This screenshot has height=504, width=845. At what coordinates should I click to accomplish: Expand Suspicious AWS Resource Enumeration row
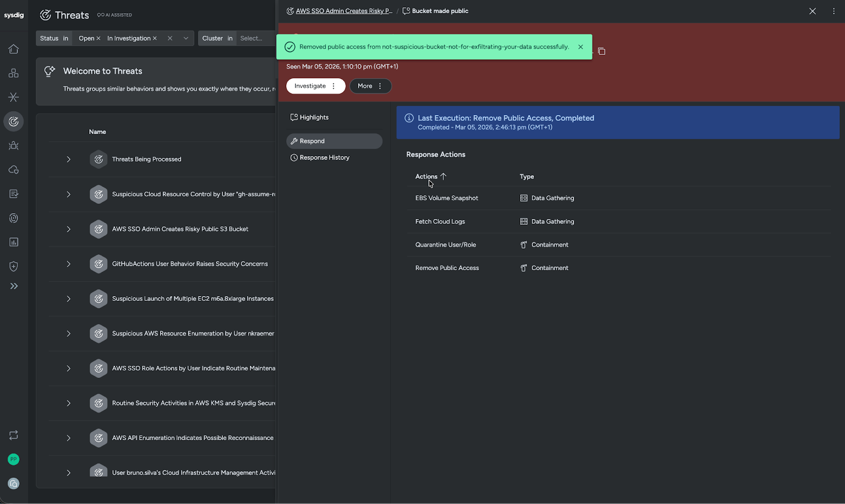point(69,334)
